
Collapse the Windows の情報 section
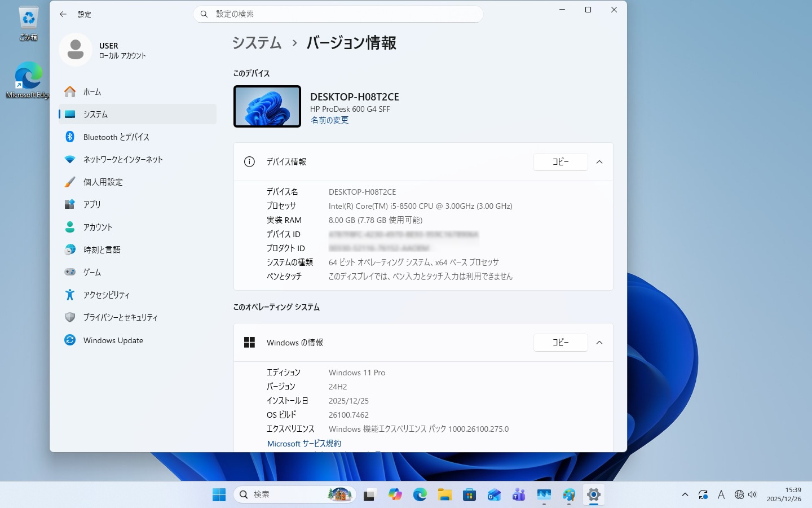tap(599, 343)
